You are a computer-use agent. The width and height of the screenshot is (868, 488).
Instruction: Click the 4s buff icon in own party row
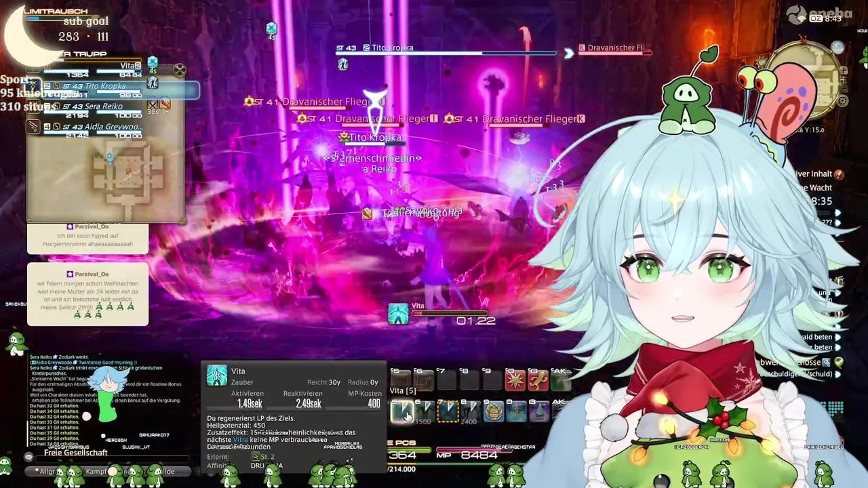click(153, 64)
